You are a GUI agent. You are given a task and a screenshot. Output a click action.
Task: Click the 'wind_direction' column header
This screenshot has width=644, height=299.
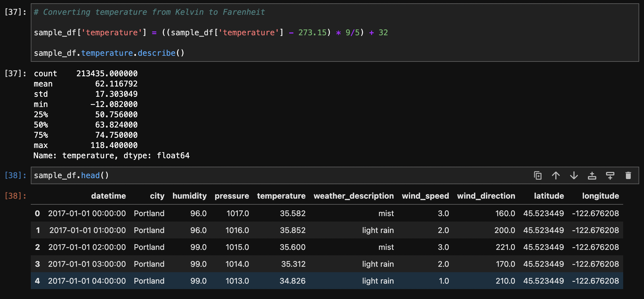point(486,196)
